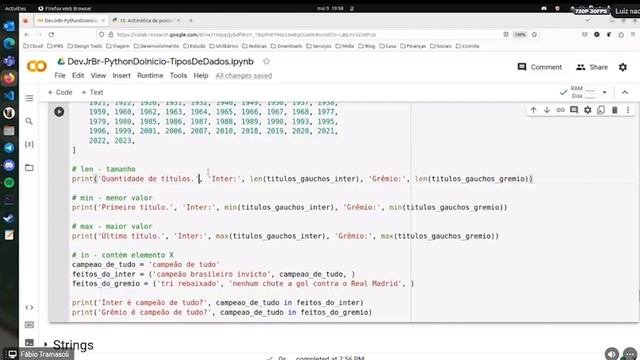Mirror cell in tab icon

[601, 110]
